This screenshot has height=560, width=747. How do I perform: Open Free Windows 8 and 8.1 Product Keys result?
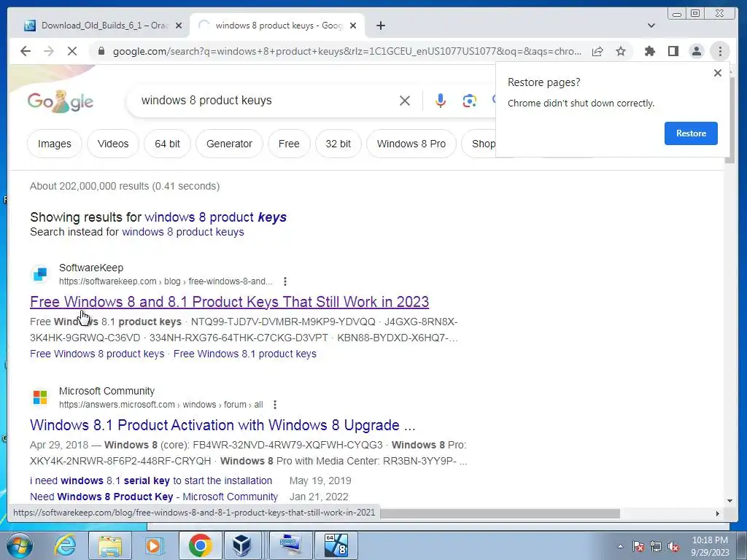229,302
